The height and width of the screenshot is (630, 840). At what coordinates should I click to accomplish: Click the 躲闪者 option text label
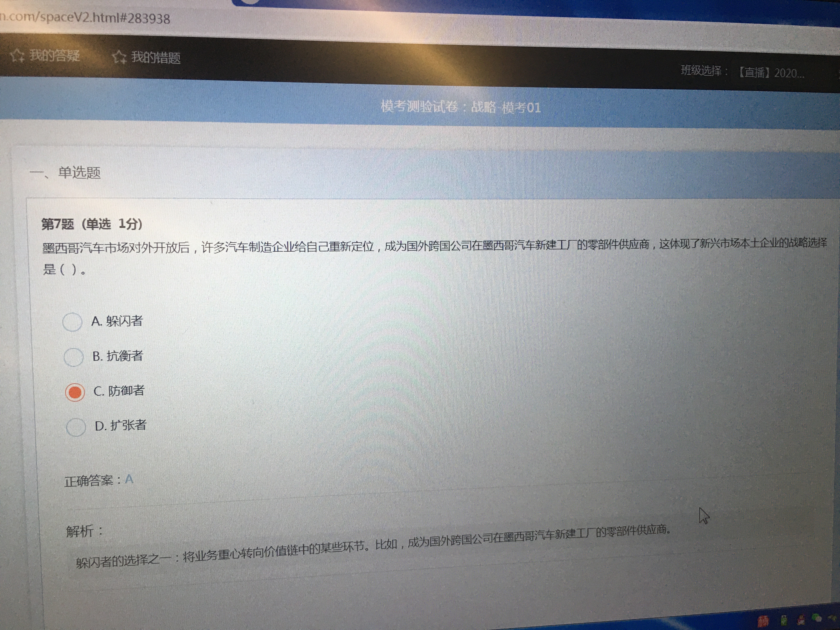coord(124,321)
